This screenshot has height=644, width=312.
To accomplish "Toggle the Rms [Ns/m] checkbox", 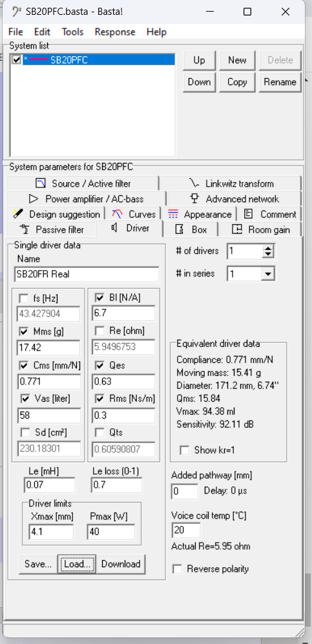I will tap(99, 399).
